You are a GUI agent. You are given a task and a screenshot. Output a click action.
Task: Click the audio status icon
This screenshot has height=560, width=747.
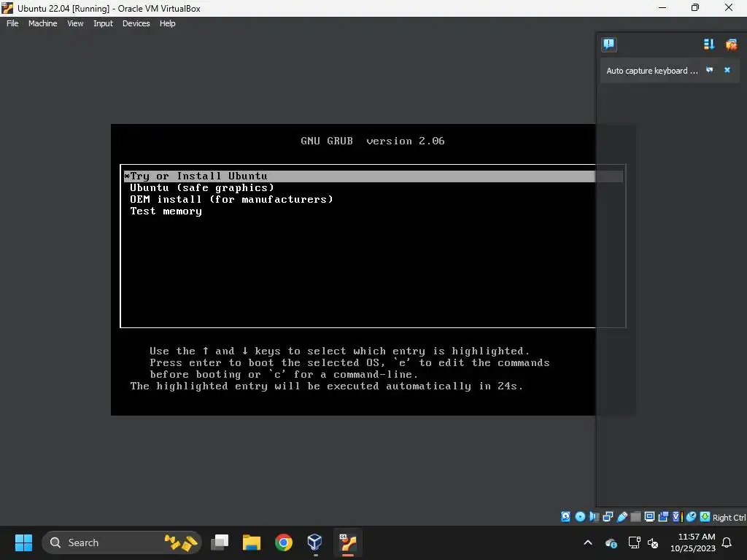pos(594,517)
